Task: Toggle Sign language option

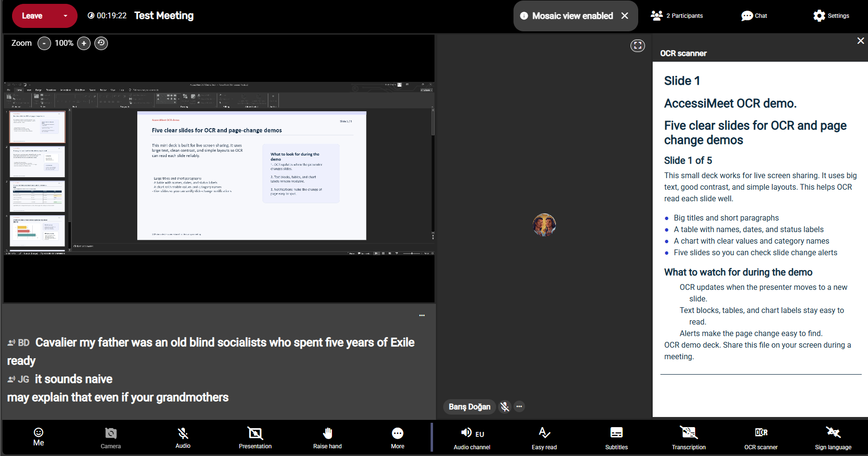Action: [x=833, y=438]
